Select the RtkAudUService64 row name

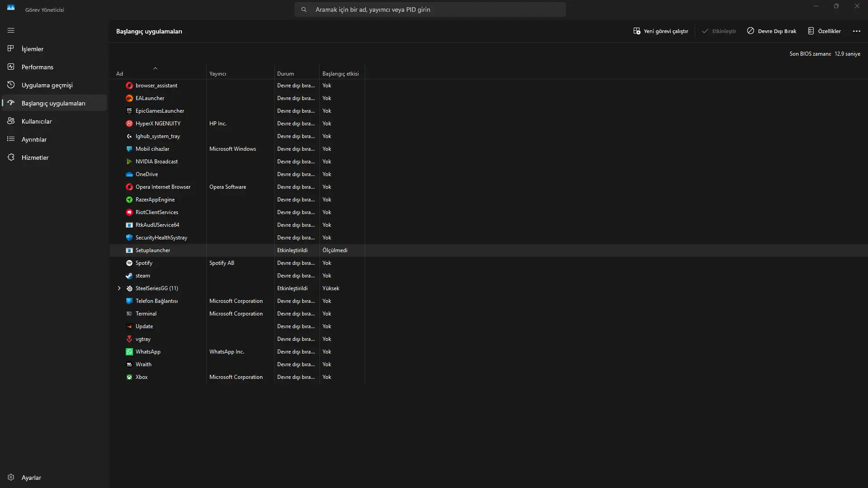pyautogui.click(x=157, y=225)
